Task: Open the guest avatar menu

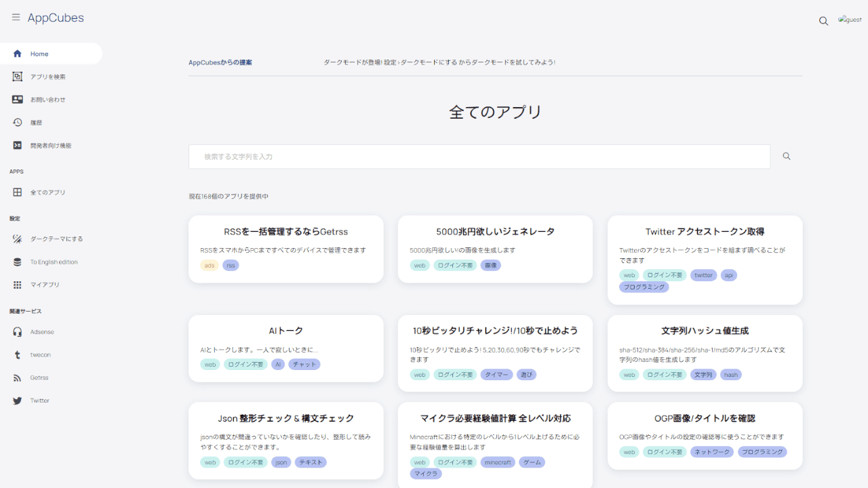Action: [850, 20]
